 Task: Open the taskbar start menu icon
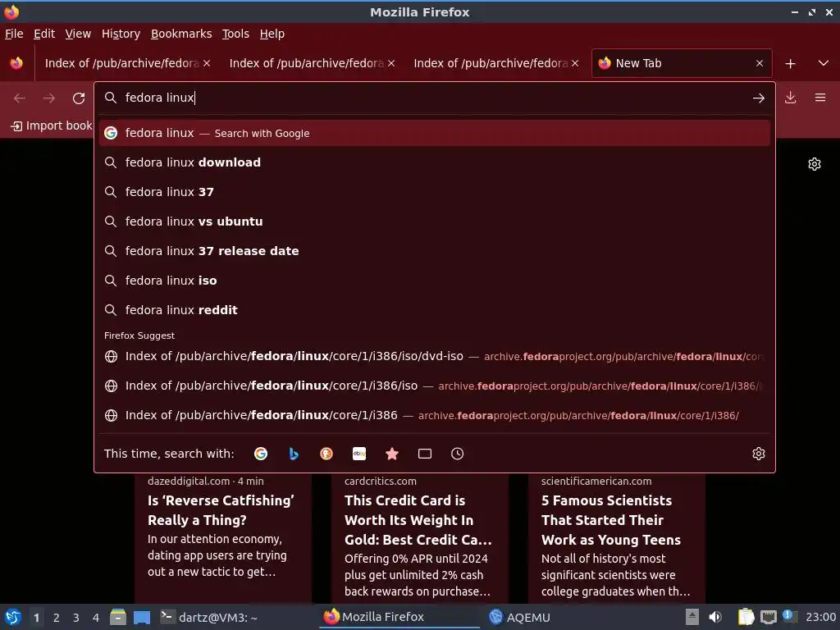[13, 617]
